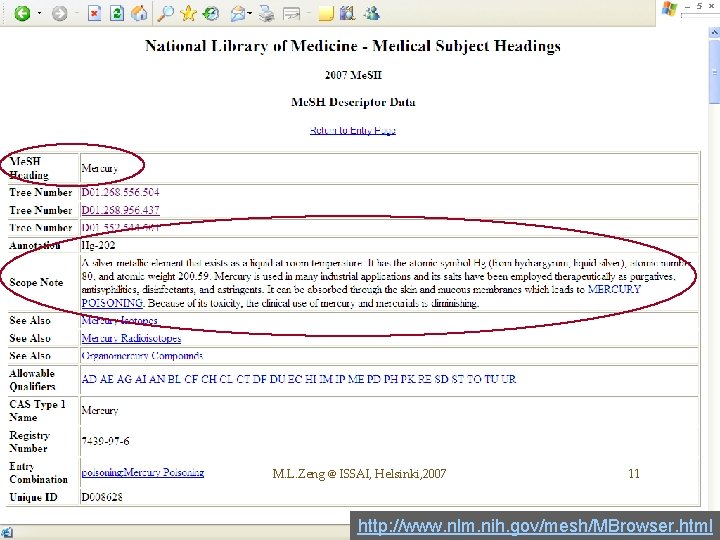This screenshot has width=720, height=540.
Task: Open the History clock icon
Action: [x=211, y=13]
